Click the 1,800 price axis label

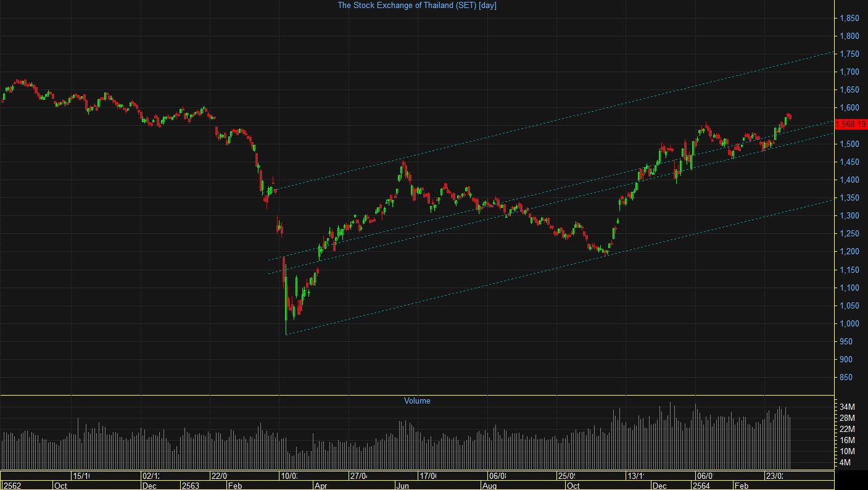click(849, 36)
